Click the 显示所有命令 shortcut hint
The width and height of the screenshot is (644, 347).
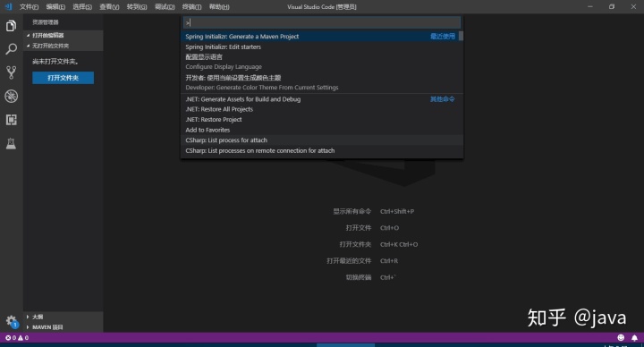coord(373,211)
